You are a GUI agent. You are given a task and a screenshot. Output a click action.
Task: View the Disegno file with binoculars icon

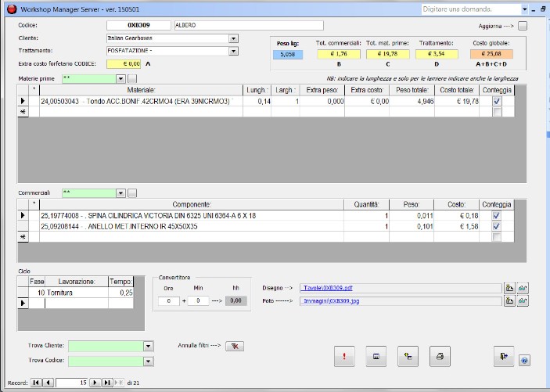coord(523,288)
